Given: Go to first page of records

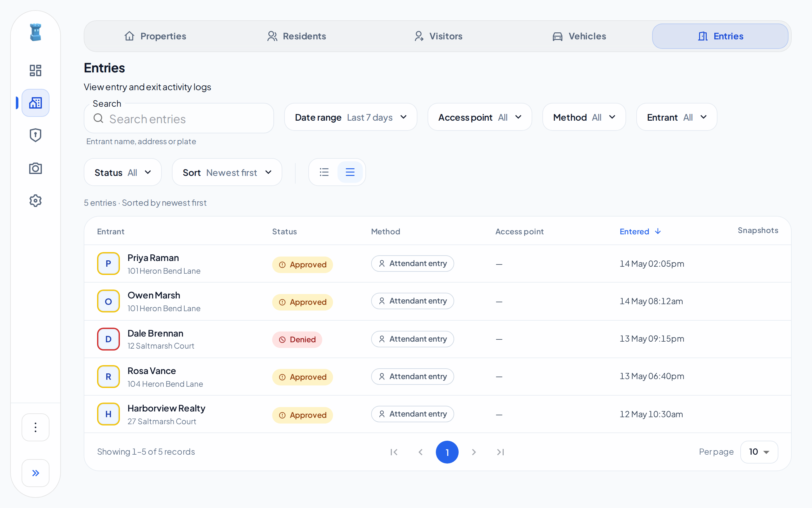Looking at the screenshot, I should pos(394,452).
